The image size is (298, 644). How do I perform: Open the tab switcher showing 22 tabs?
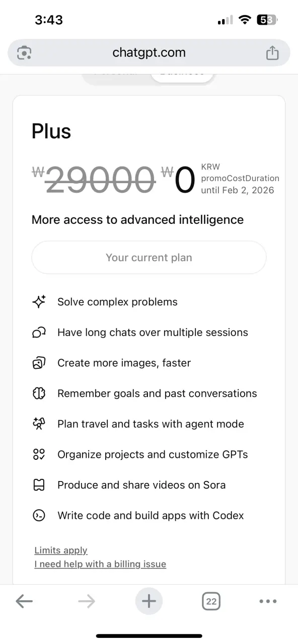[211, 601]
